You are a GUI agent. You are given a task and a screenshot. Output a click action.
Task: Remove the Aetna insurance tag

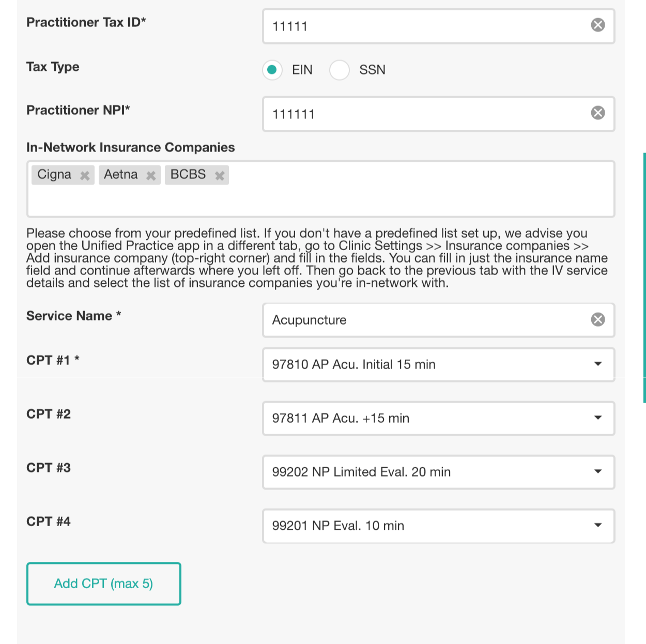tap(151, 176)
